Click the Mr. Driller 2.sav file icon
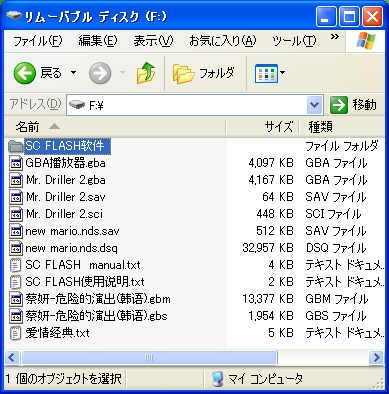Image resolution: width=389 pixels, height=394 pixels. coord(16,197)
